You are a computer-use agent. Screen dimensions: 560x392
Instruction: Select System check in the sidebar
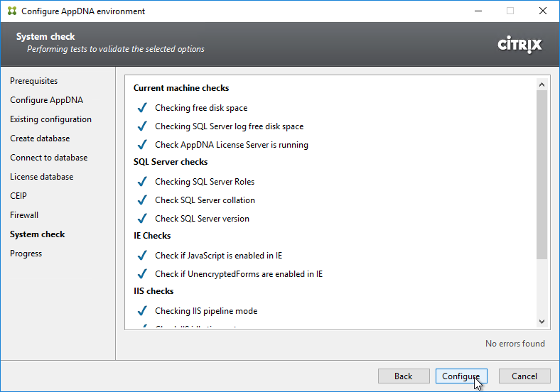coord(38,234)
